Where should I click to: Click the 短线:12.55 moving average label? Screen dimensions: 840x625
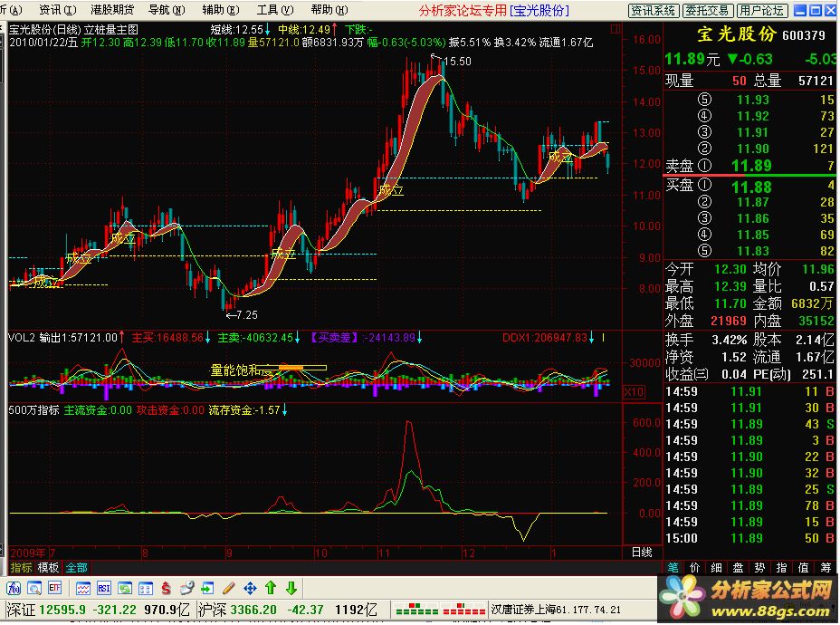pyautogui.click(x=237, y=30)
